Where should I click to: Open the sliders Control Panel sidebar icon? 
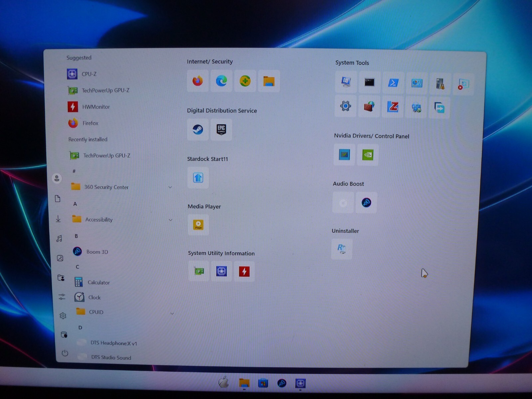click(62, 297)
